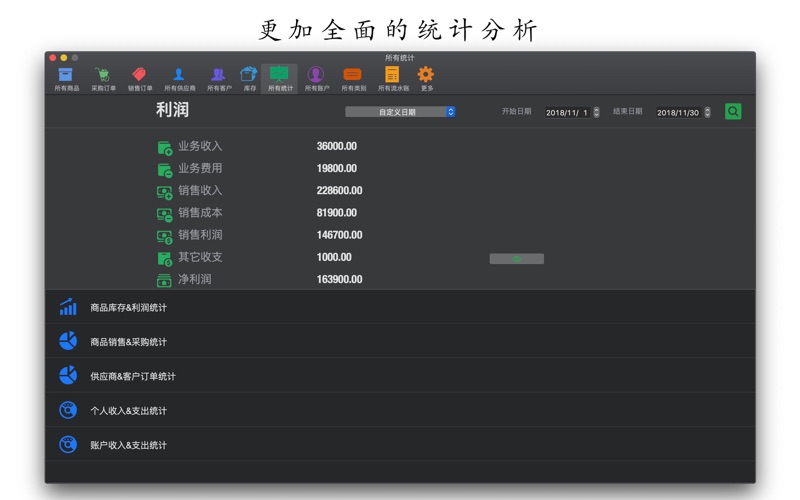Open 商品销售&采购统计 report row
This screenshot has width=800, height=500.
pyautogui.click(x=400, y=342)
